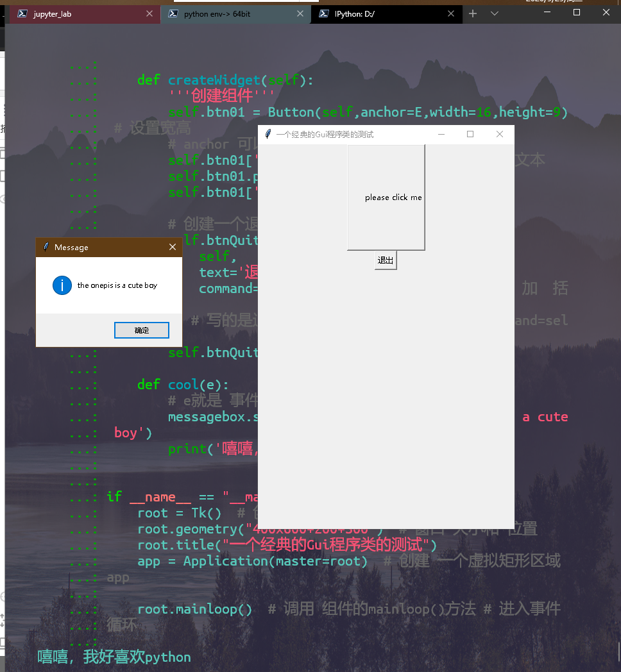Open a new terminal tab with plus

(x=473, y=13)
